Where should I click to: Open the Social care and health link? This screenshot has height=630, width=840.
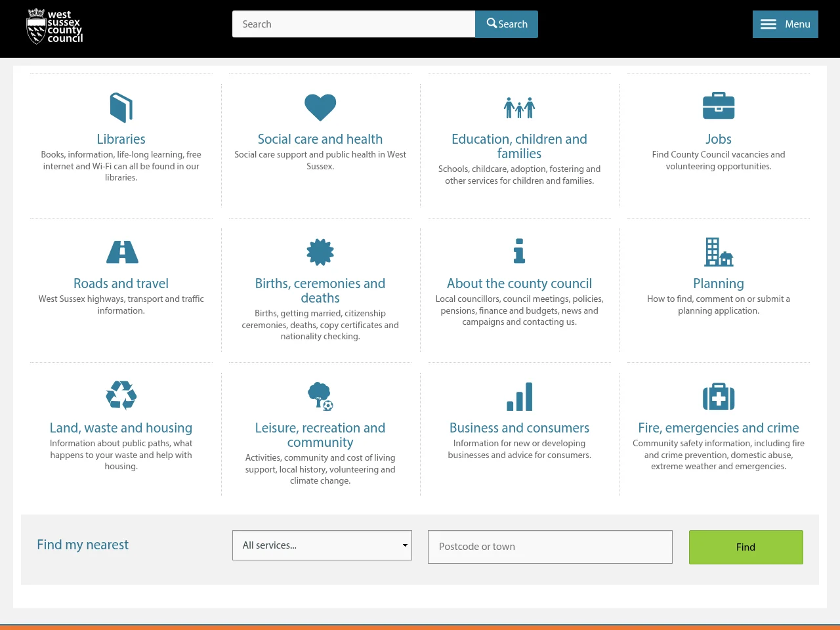(x=320, y=139)
